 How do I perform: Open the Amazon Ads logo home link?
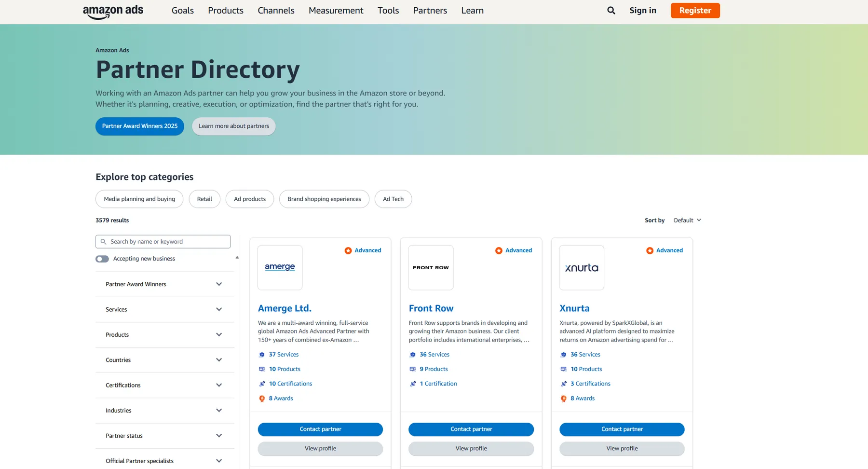pos(113,11)
